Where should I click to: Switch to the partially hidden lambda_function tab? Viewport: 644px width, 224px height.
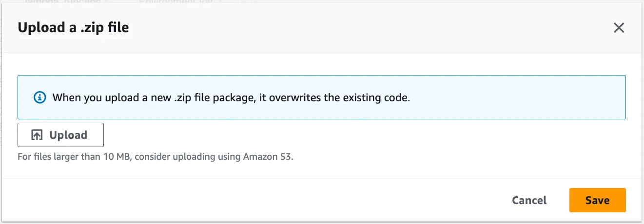[x=69, y=3]
